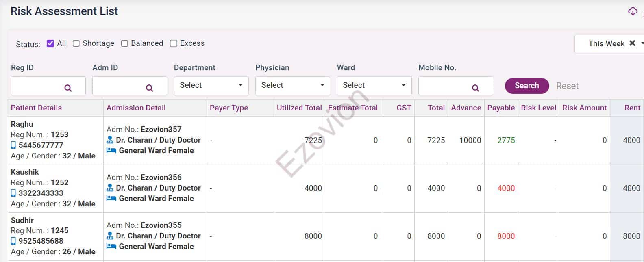Enable the Shortage status filter

76,43
